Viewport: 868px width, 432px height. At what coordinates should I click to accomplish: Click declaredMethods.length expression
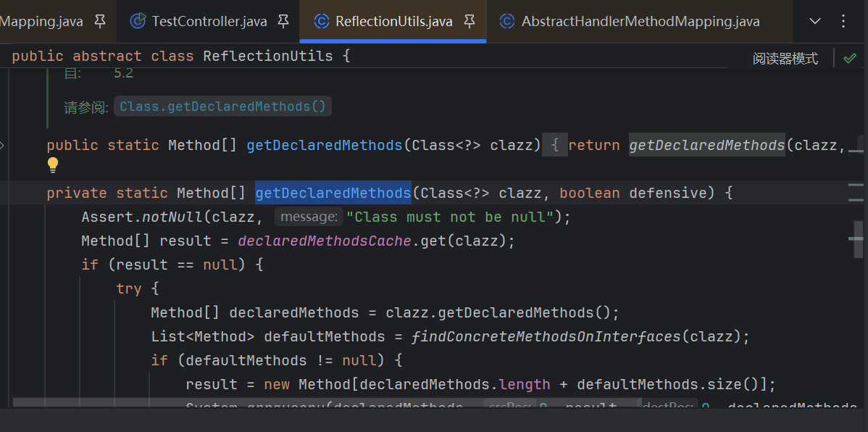coord(455,384)
